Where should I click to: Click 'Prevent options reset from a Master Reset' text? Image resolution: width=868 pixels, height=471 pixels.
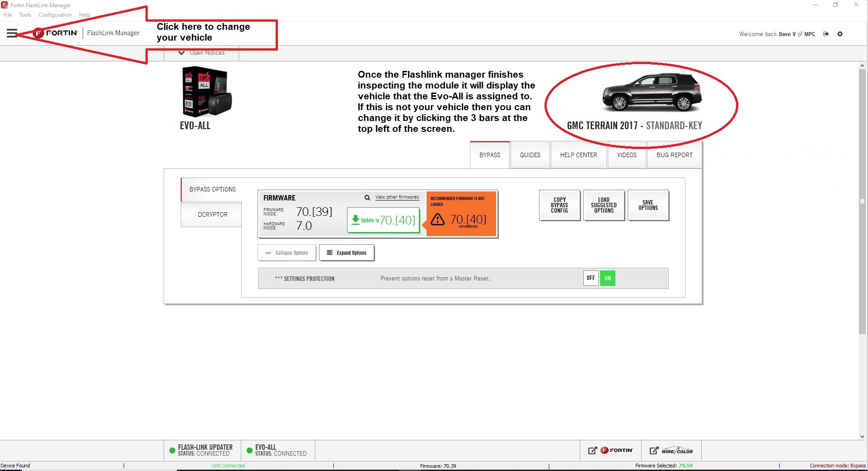tap(436, 279)
